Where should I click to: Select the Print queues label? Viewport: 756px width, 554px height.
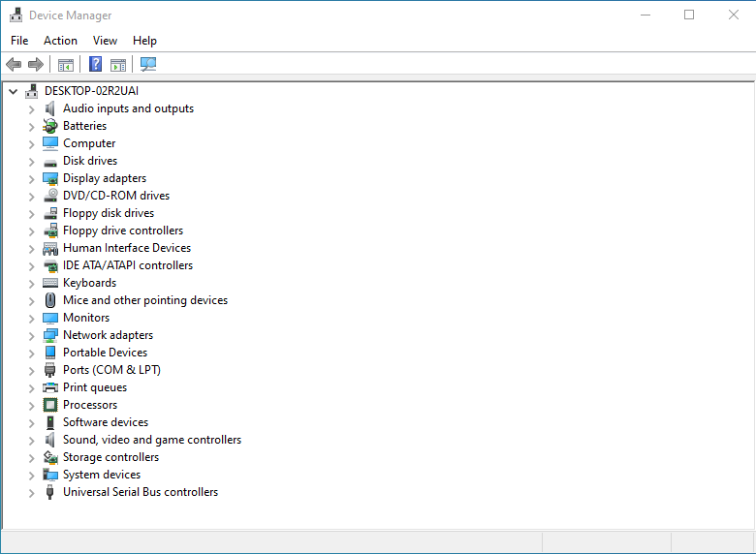pyautogui.click(x=95, y=387)
